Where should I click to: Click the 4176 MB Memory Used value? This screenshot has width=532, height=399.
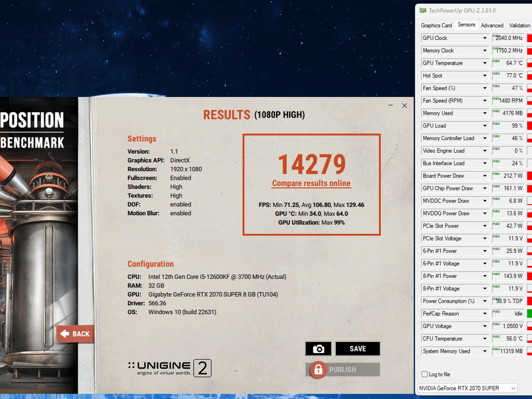coord(508,113)
